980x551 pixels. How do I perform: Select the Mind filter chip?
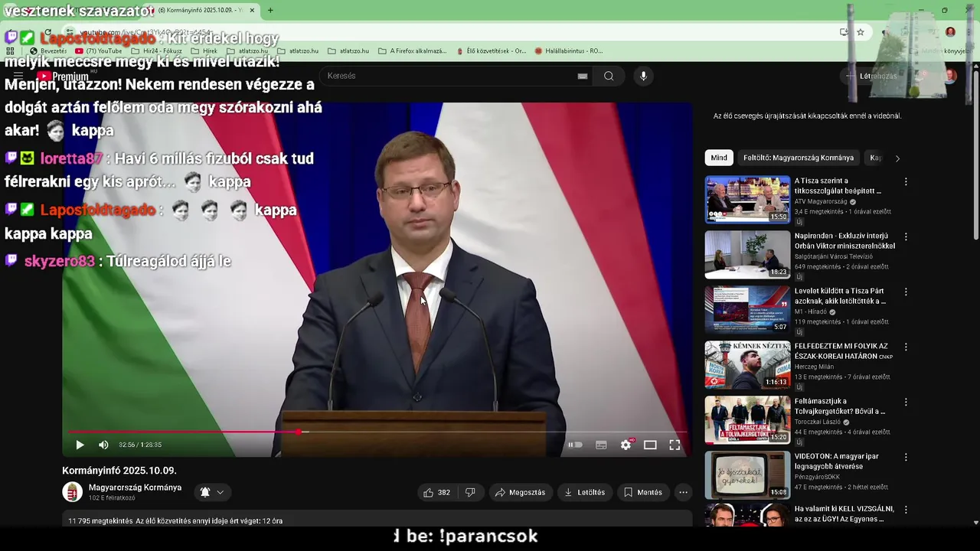719,158
